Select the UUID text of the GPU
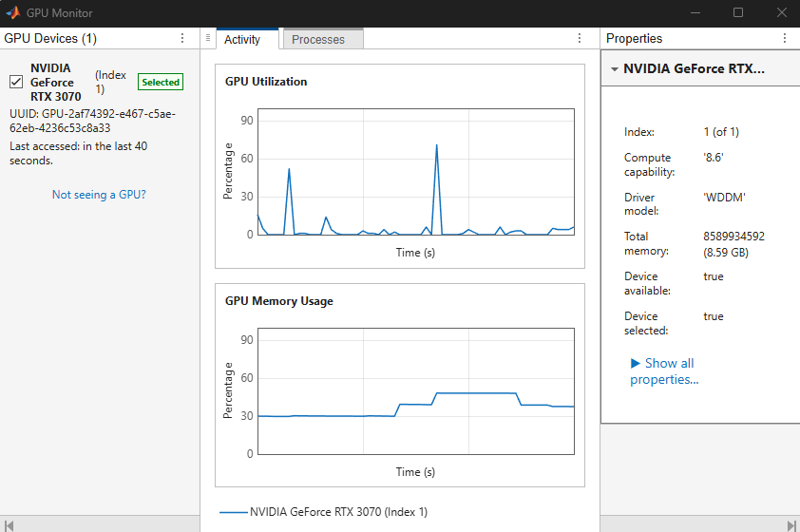This screenshot has height=532, width=800. [x=92, y=121]
